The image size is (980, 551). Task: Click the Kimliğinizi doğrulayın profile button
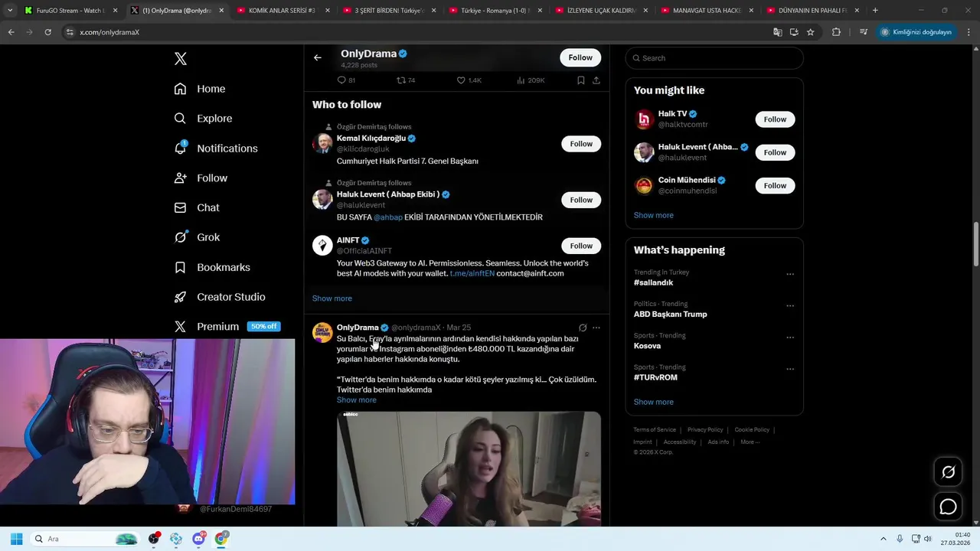point(916,32)
